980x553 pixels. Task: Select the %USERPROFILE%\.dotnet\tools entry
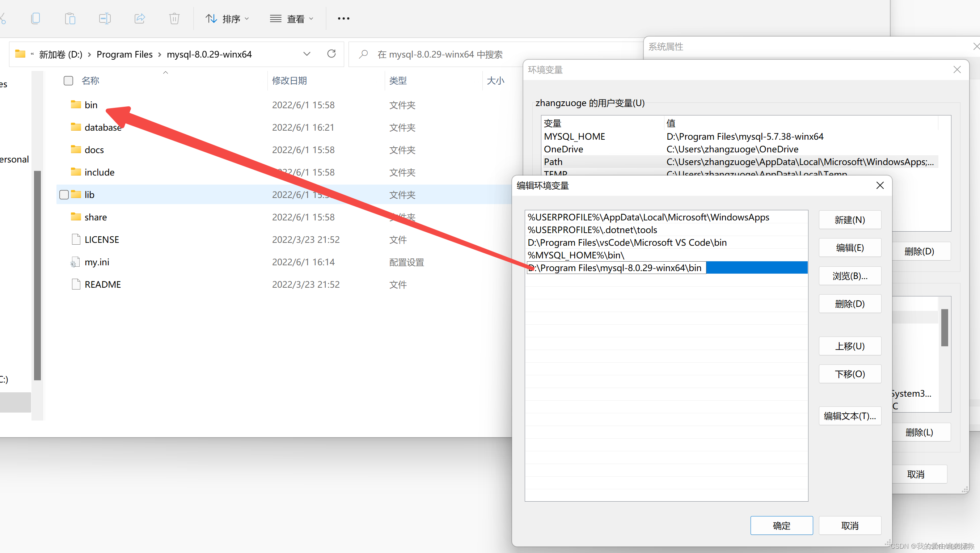tap(666, 230)
